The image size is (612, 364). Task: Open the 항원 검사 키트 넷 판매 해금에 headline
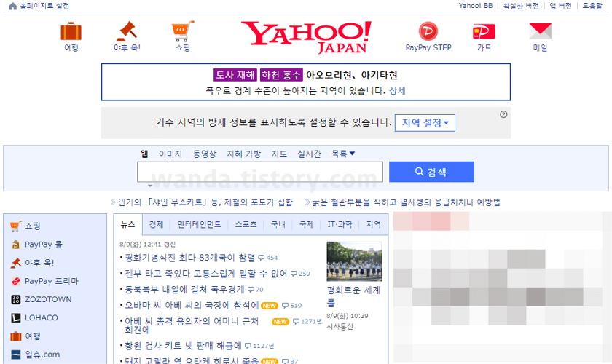tap(183, 346)
